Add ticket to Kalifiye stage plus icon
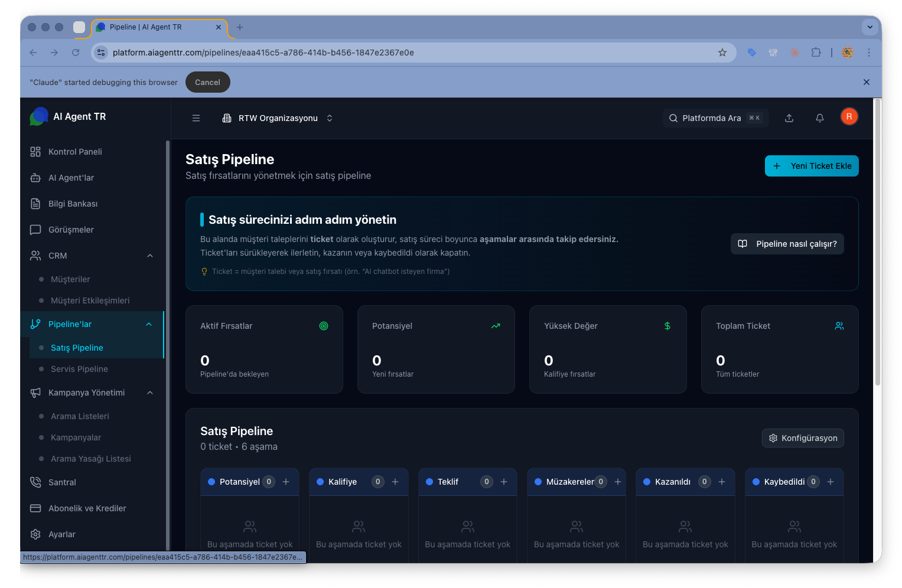This screenshot has width=902, height=588. tap(395, 482)
